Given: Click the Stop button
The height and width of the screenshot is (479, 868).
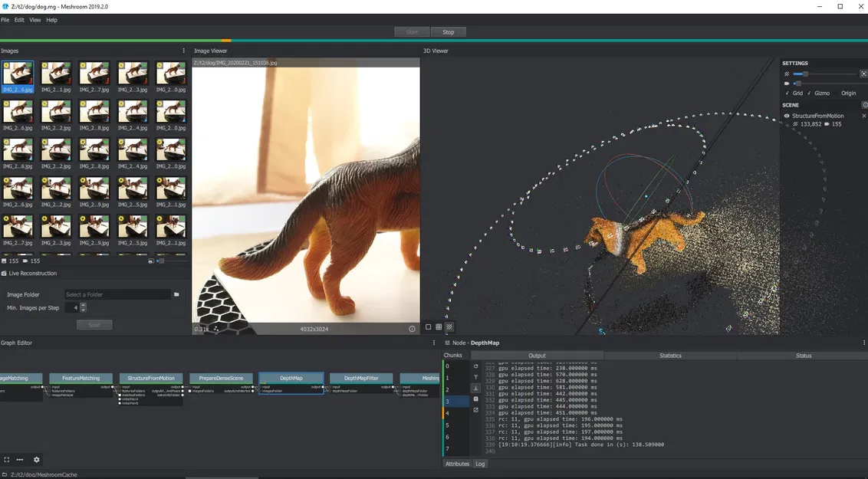Looking at the screenshot, I should pyautogui.click(x=449, y=32).
